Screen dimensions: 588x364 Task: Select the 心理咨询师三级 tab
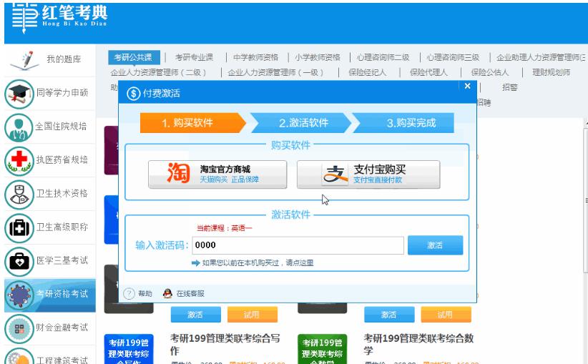[x=453, y=57]
